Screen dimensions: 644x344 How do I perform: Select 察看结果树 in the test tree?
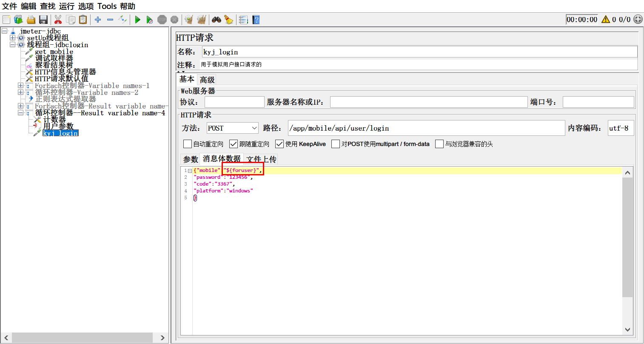54,65
